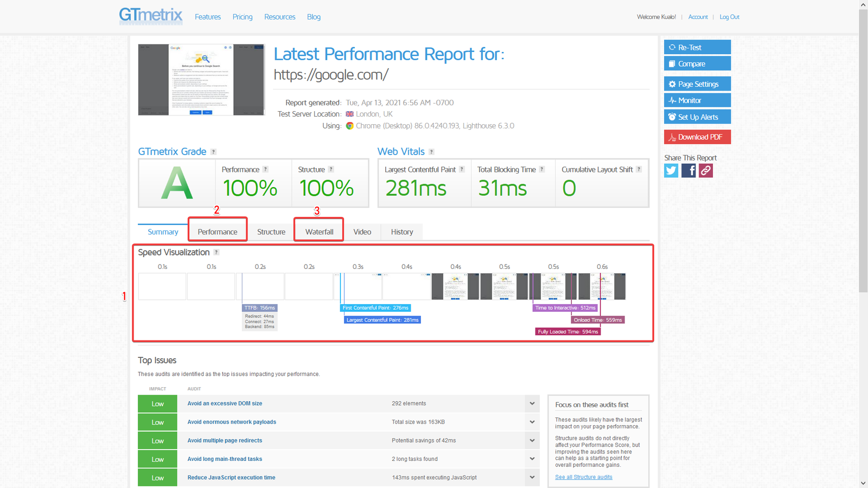The height and width of the screenshot is (488, 868).
Task: Expand Avoid multiple page redirects audit
Action: tap(532, 440)
